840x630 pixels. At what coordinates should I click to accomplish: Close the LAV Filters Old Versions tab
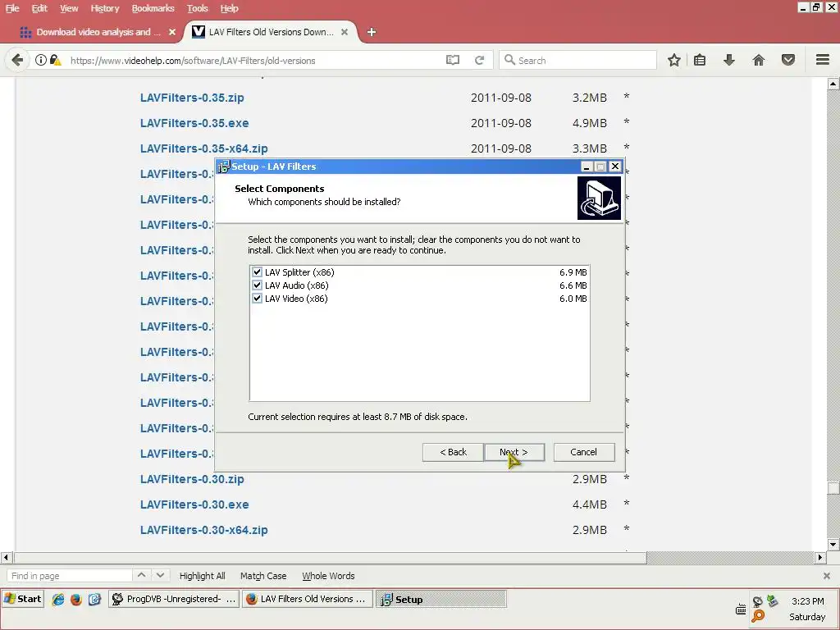(x=345, y=32)
